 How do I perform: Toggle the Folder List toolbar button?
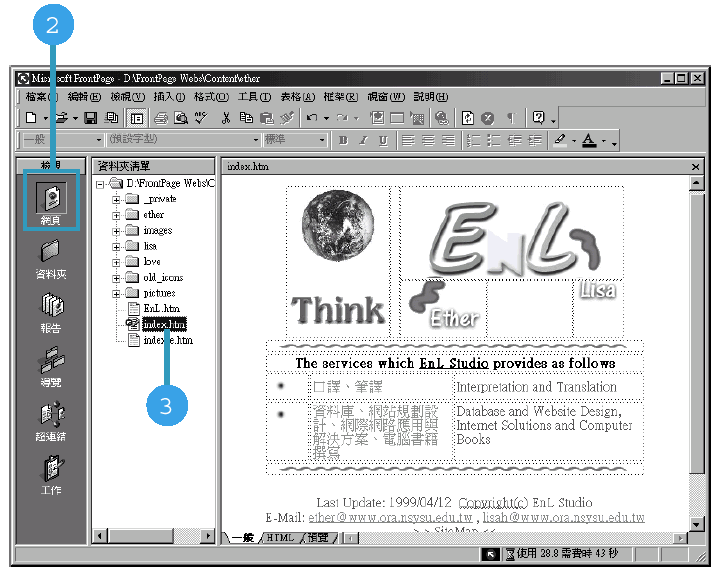(x=136, y=118)
